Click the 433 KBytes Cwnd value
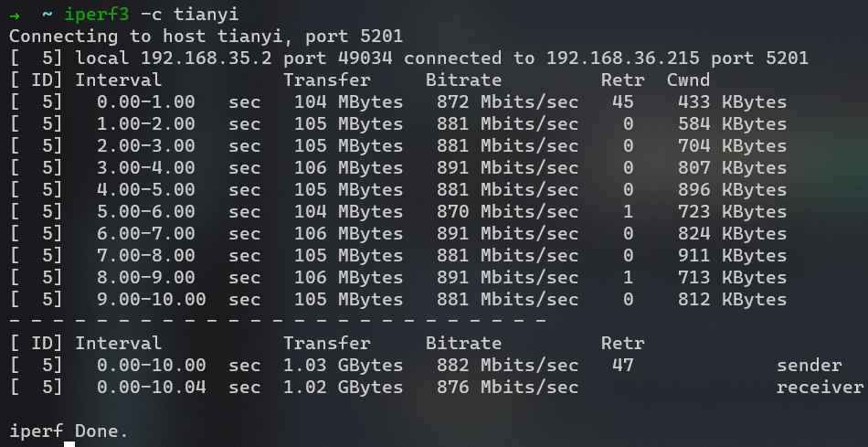The width and height of the screenshot is (868, 447). (x=732, y=102)
